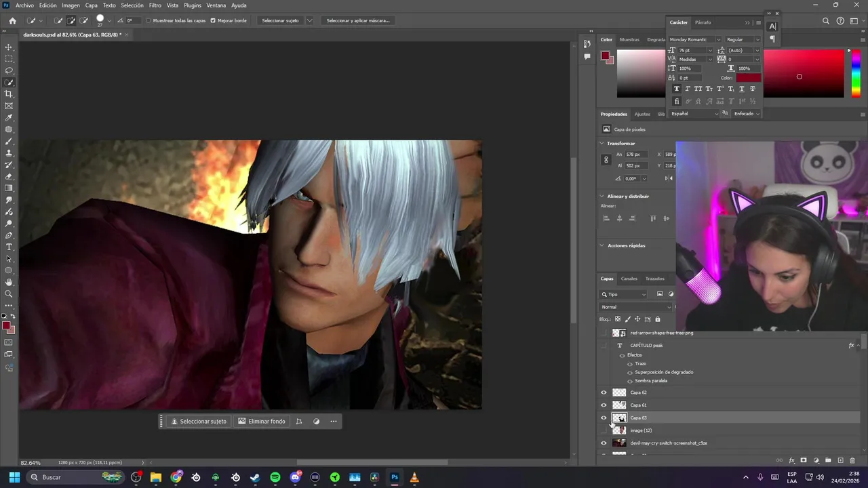
Task: Delete the selected layer with trash icon
Action: click(853, 461)
